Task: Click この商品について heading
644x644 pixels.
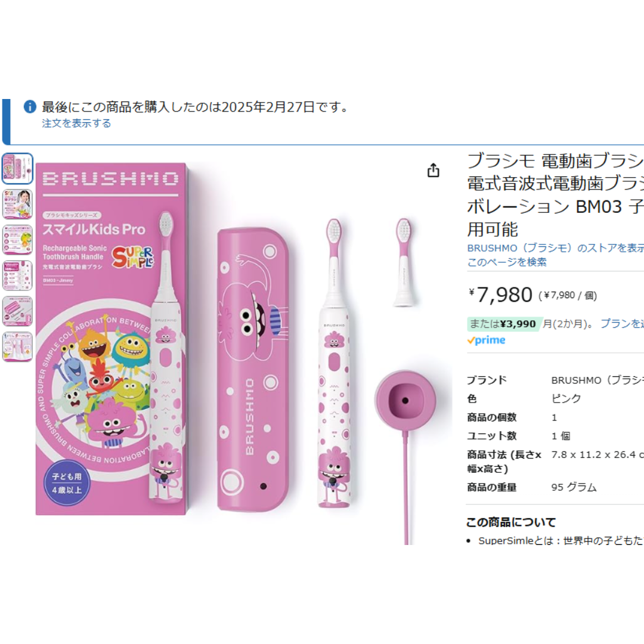Action: pos(511,522)
